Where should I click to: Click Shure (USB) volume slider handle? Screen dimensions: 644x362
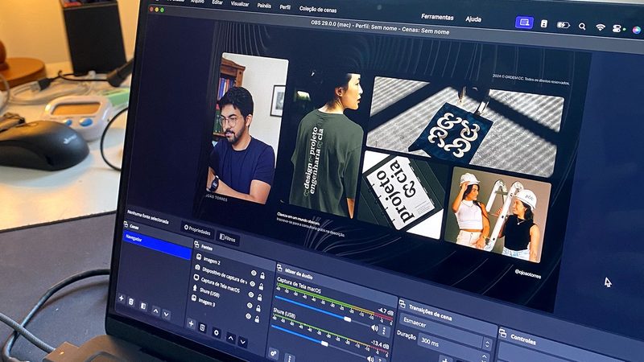pos(324,343)
